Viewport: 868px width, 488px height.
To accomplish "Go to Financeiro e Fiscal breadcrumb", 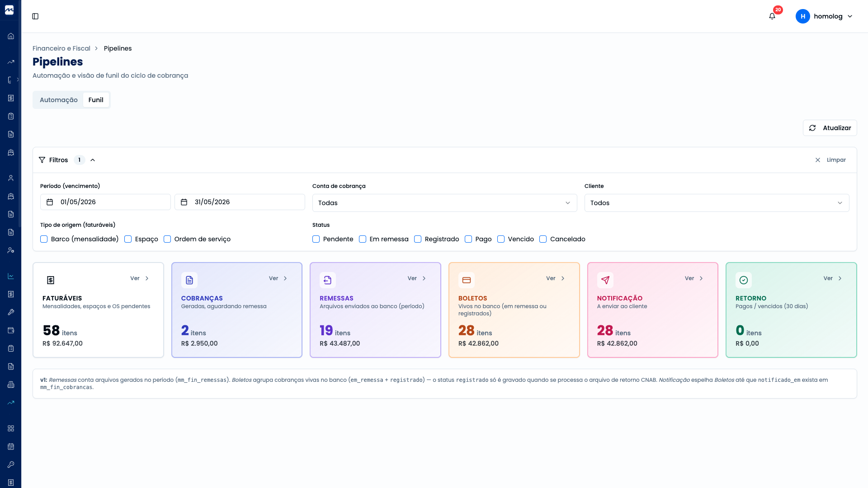I will (x=61, y=48).
